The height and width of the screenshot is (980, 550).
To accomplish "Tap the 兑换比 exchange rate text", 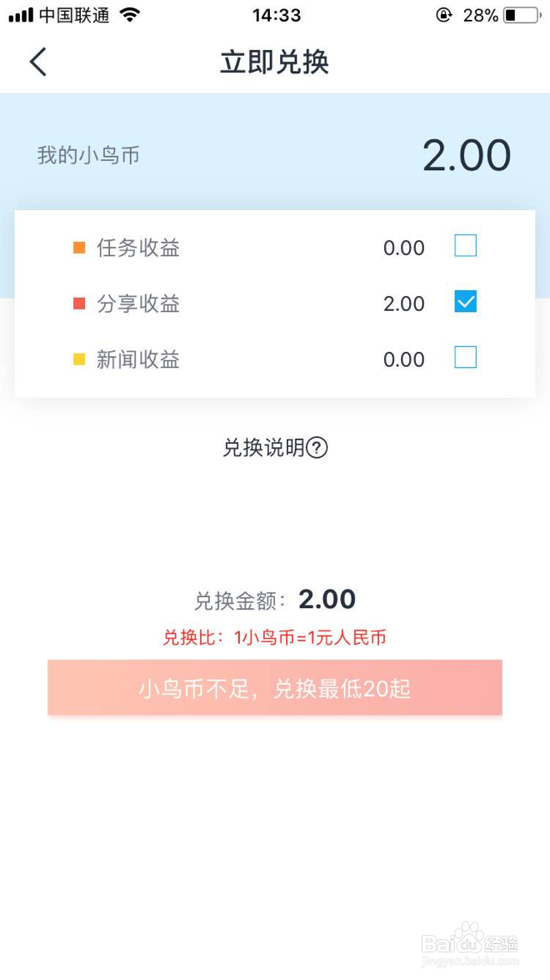I will [275, 638].
